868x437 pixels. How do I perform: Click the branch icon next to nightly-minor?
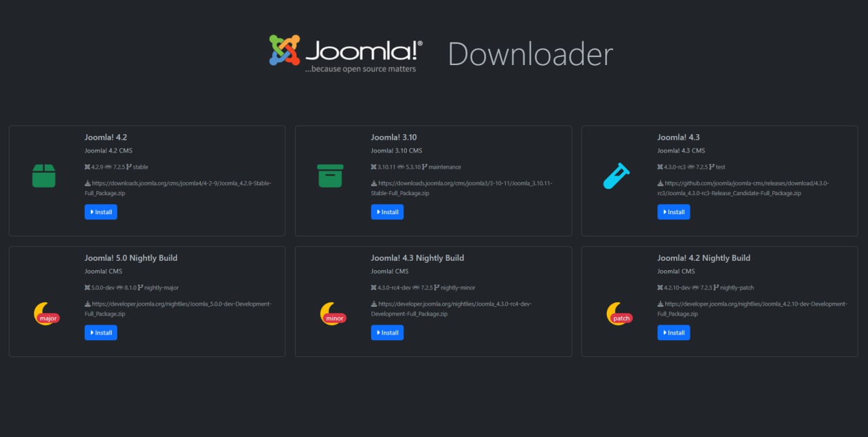(437, 287)
